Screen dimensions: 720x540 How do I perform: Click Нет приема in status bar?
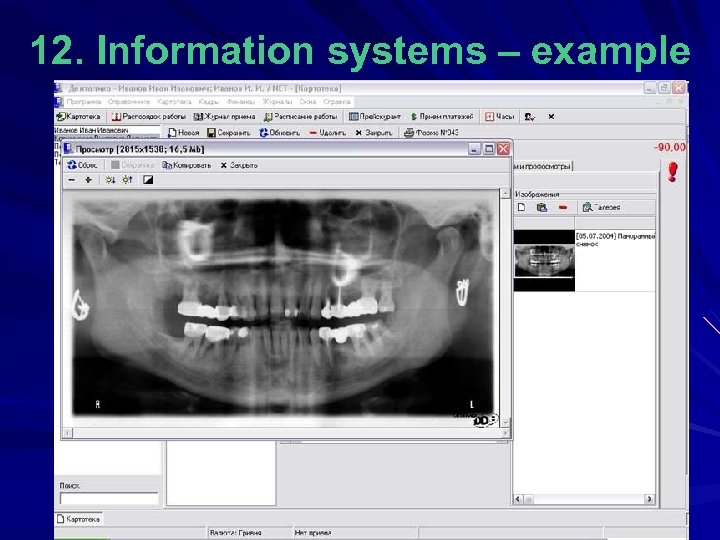313,533
